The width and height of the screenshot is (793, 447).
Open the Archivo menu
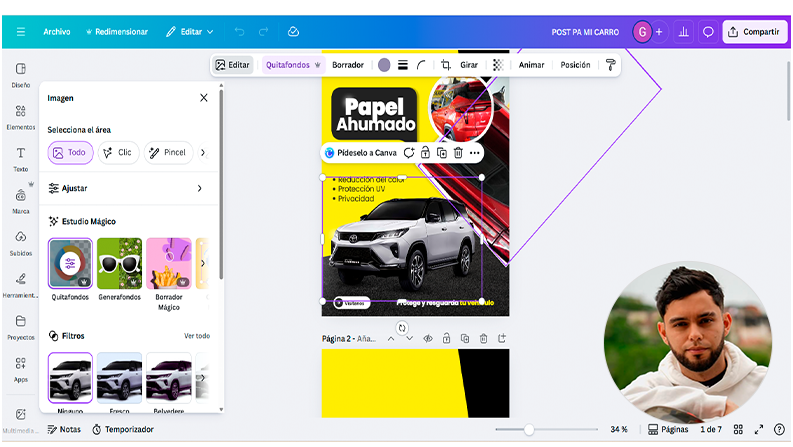57,32
